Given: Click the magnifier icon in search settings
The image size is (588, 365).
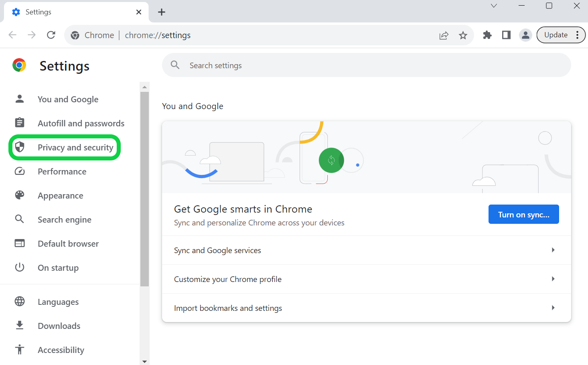Looking at the screenshot, I should click(x=175, y=65).
